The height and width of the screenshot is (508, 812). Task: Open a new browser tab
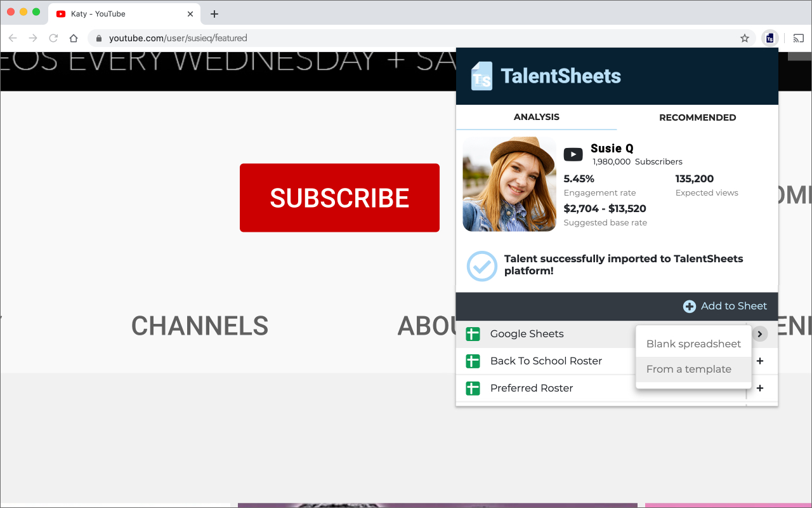214,14
